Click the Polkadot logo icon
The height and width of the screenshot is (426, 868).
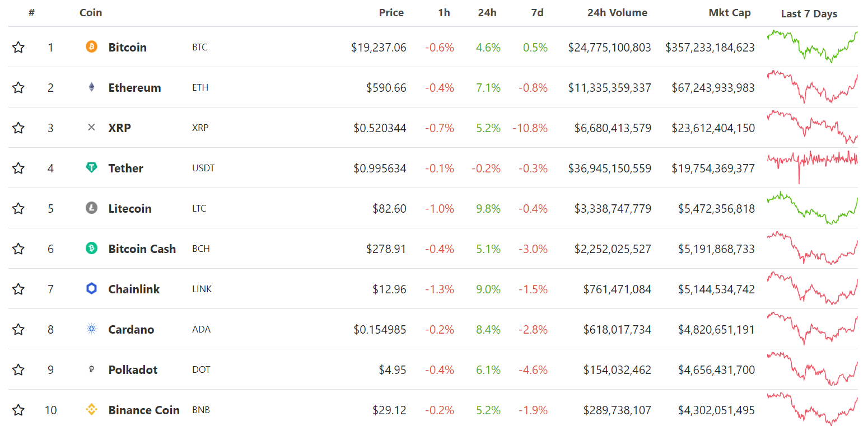point(91,369)
